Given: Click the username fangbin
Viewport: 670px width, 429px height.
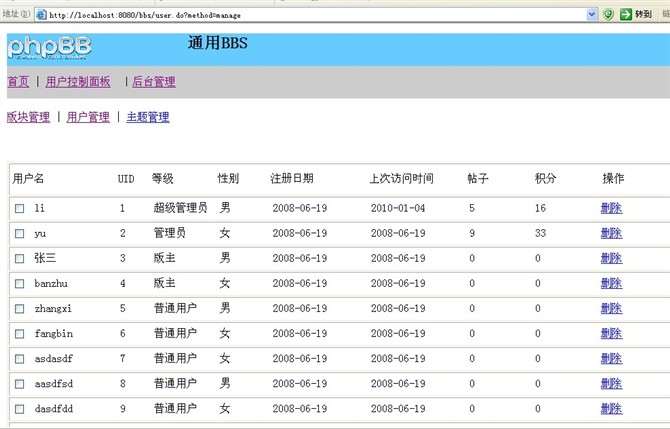Looking at the screenshot, I should pos(54,334).
